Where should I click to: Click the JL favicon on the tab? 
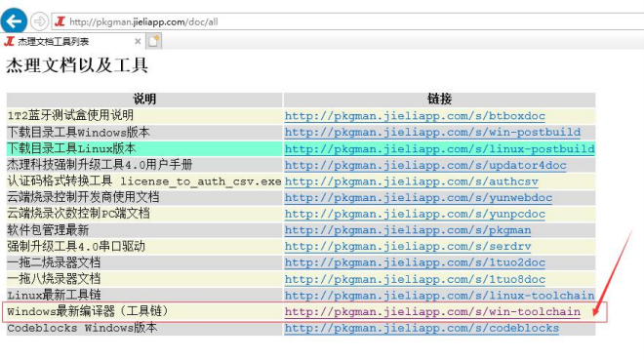coord(9,41)
